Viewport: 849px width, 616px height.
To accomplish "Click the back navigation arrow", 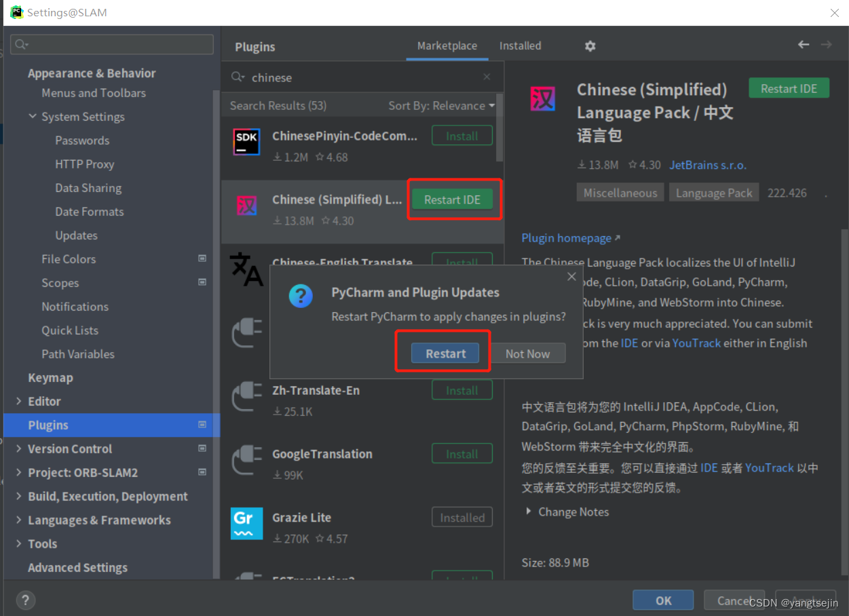I will tap(804, 45).
